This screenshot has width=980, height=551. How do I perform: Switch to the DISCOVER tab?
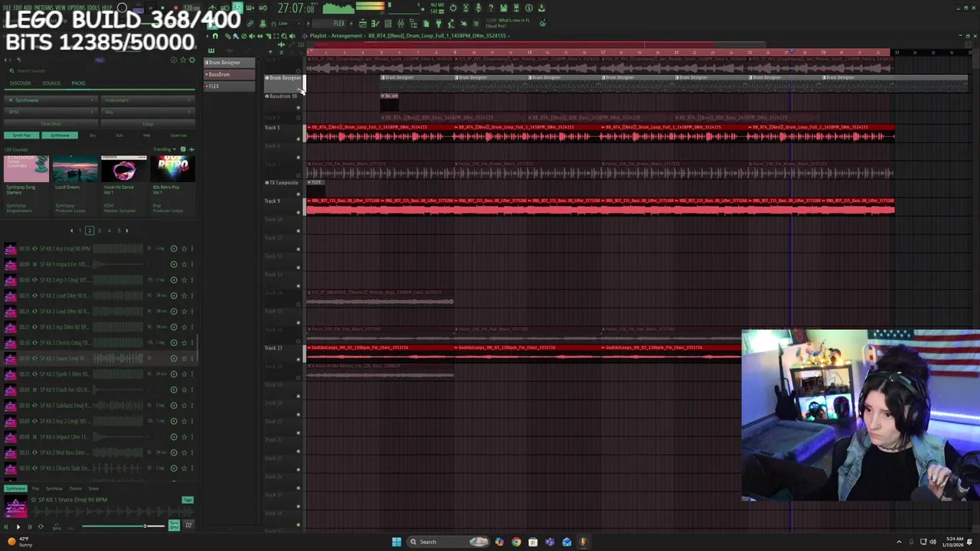20,83
